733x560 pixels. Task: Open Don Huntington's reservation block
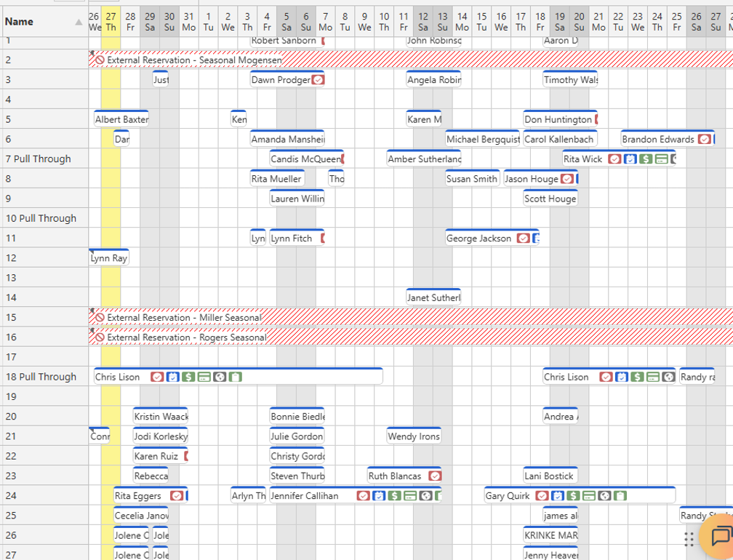561,119
